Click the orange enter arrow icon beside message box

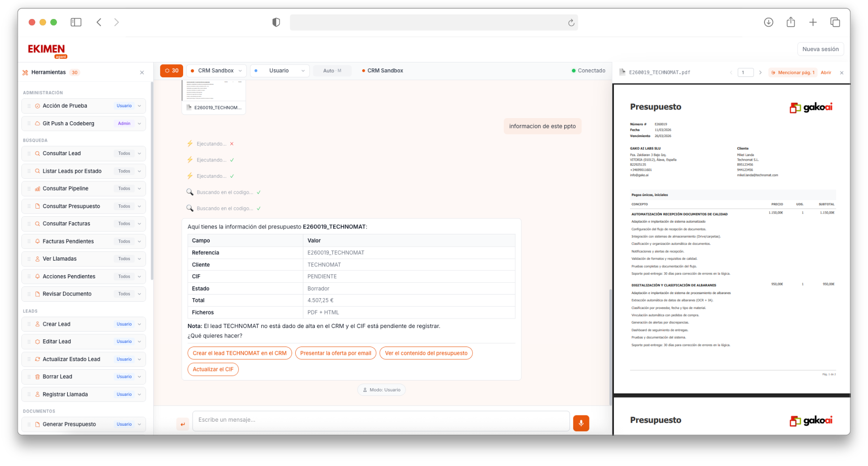(183, 424)
